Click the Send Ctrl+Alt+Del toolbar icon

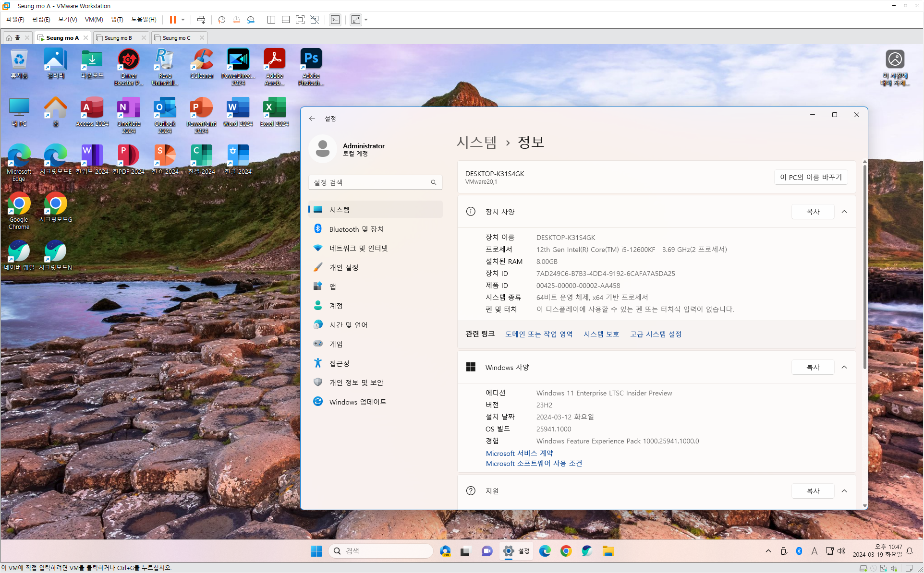click(201, 20)
